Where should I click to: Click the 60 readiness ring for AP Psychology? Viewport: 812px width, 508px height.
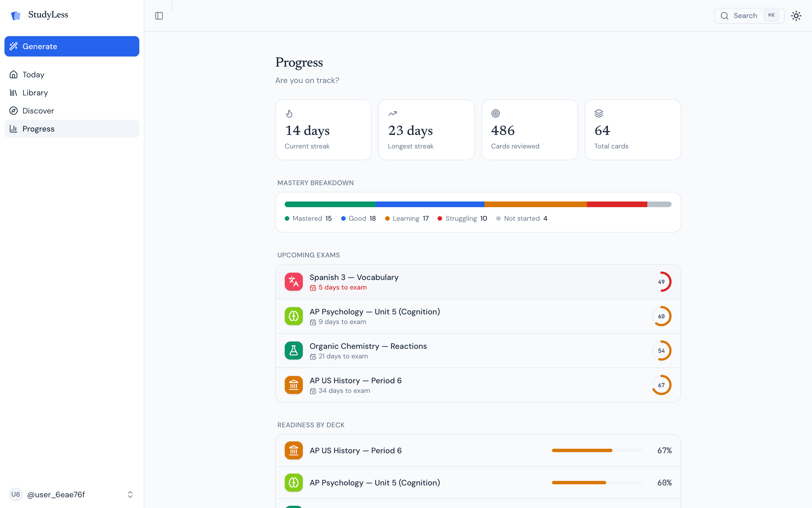661,316
